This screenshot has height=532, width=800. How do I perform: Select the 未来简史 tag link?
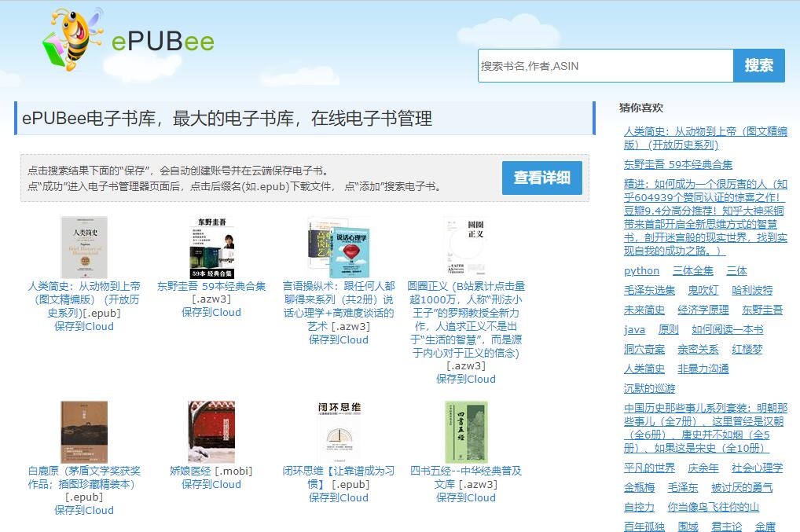tap(644, 310)
